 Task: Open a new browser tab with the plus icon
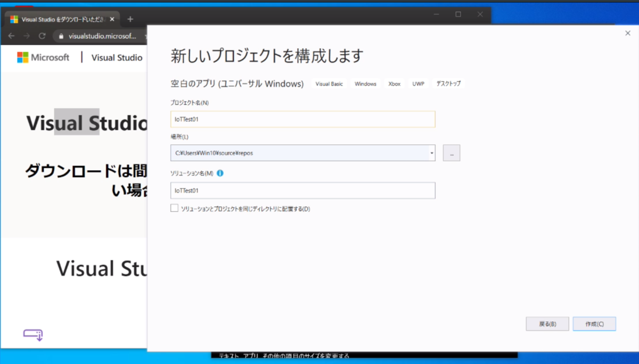coord(130,19)
